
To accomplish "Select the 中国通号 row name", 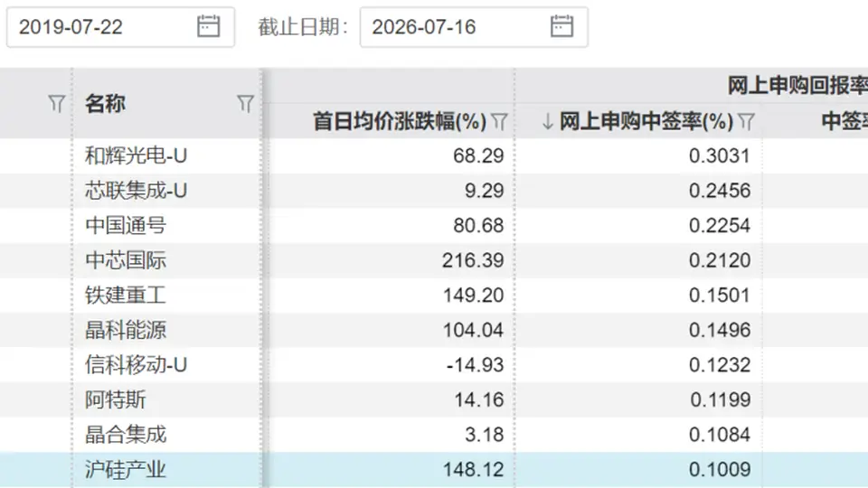I will click(126, 225).
